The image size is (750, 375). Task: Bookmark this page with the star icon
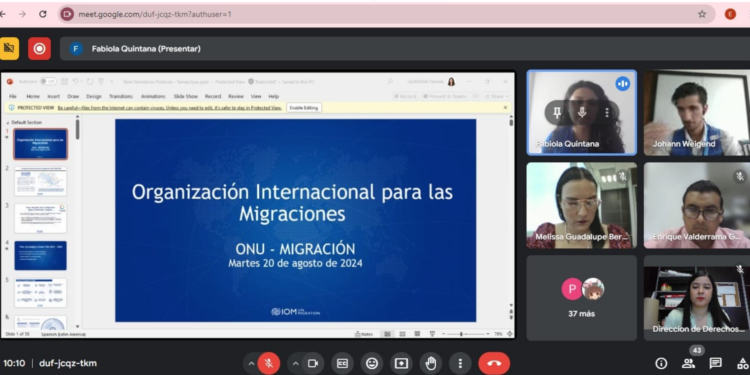(x=702, y=14)
